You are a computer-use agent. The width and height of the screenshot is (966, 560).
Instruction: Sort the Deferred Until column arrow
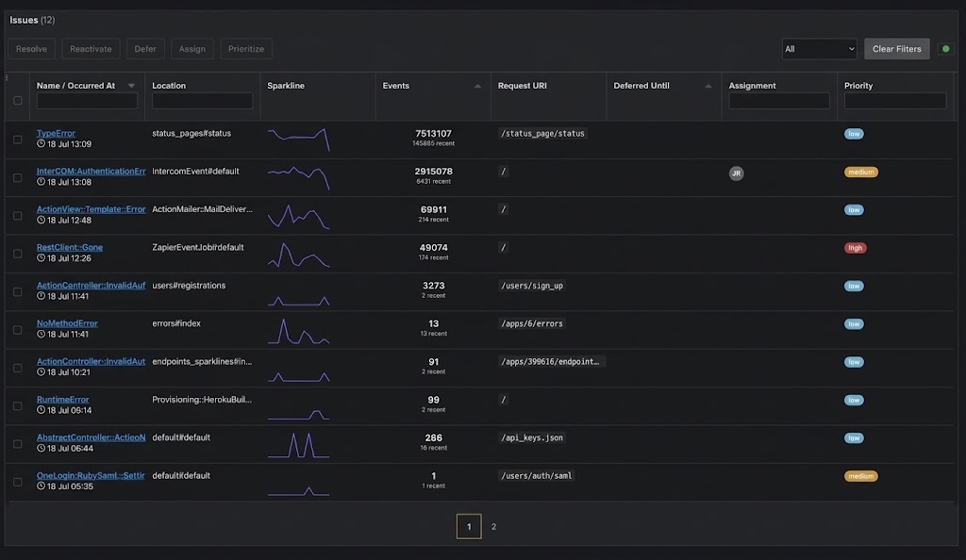tap(708, 86)
